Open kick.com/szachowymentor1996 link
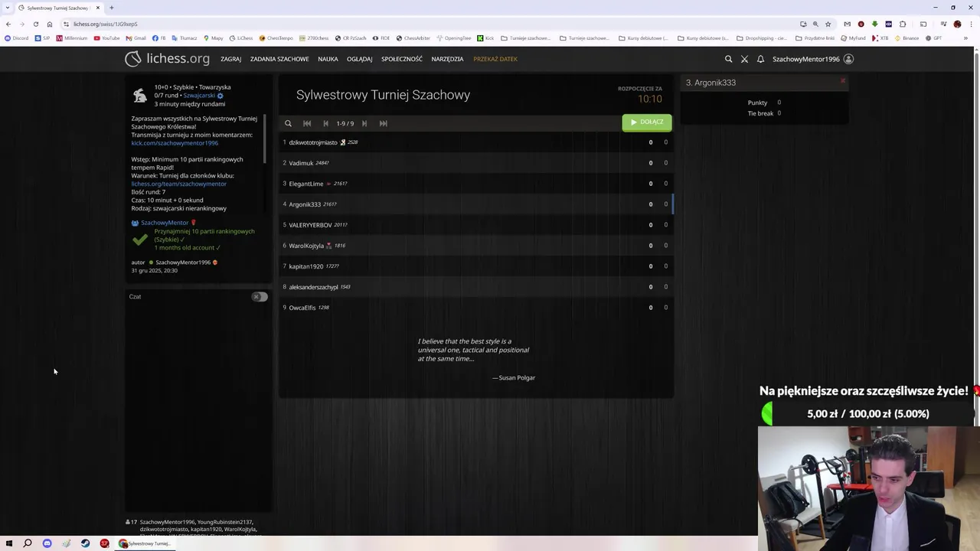Viewport: 980px width, 551px height. pyautogui.click(x=175, y=143)
